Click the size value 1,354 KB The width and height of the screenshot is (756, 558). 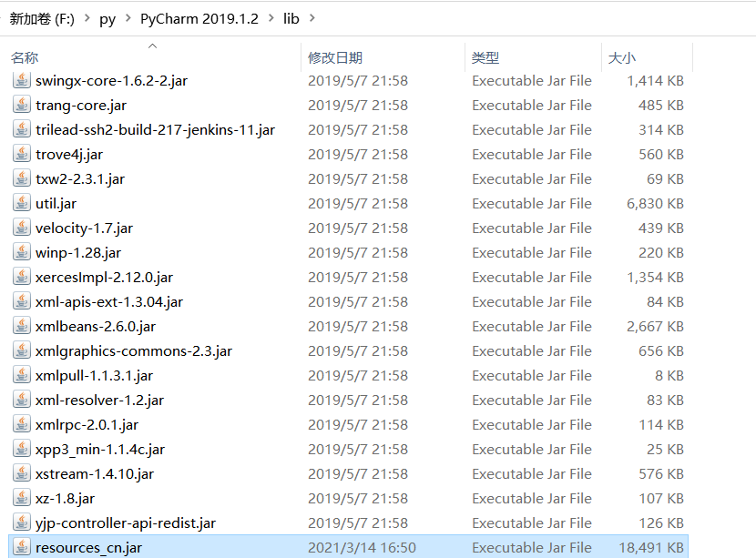[655, 278]
